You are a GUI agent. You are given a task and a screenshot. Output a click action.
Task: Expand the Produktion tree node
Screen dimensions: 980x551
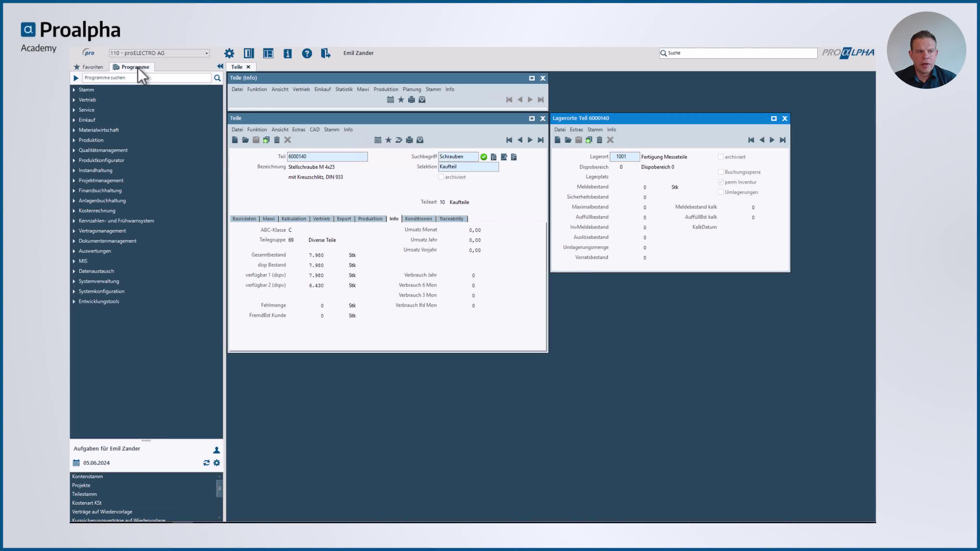74,140
